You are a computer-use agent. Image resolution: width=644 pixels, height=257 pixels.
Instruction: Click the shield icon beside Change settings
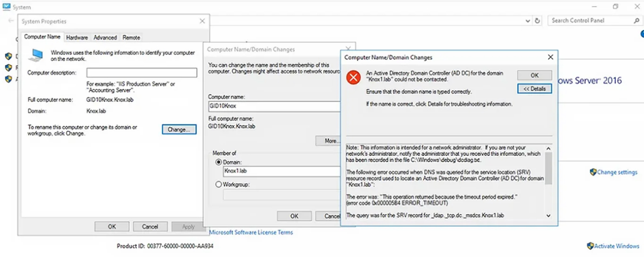coord(593,172)
